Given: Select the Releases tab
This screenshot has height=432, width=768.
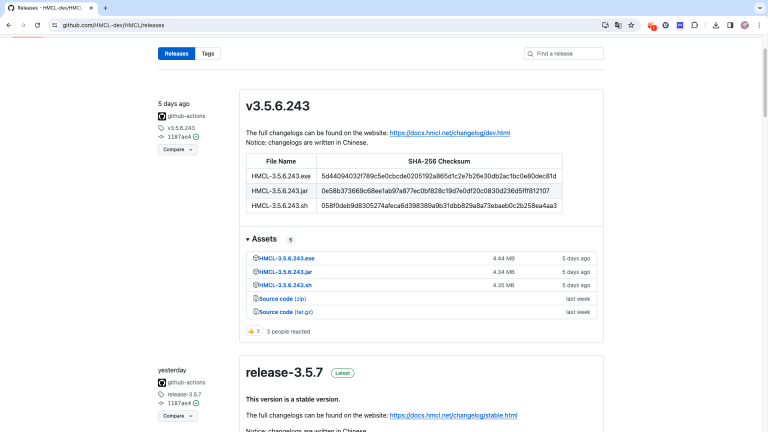Looking at the screenshot, I should pyautogui.click(x=175, y=53).
